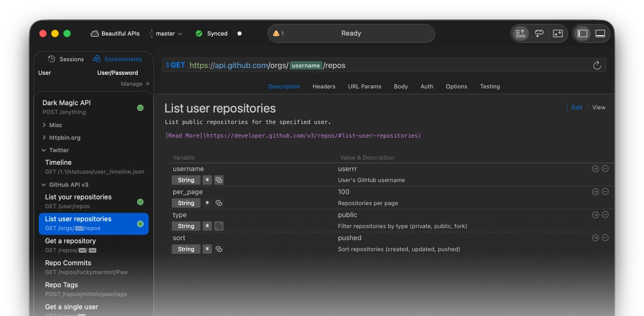Click the green status dot on Dark Magic API
This screenshot has height=316, width=644.
point(140,108)
